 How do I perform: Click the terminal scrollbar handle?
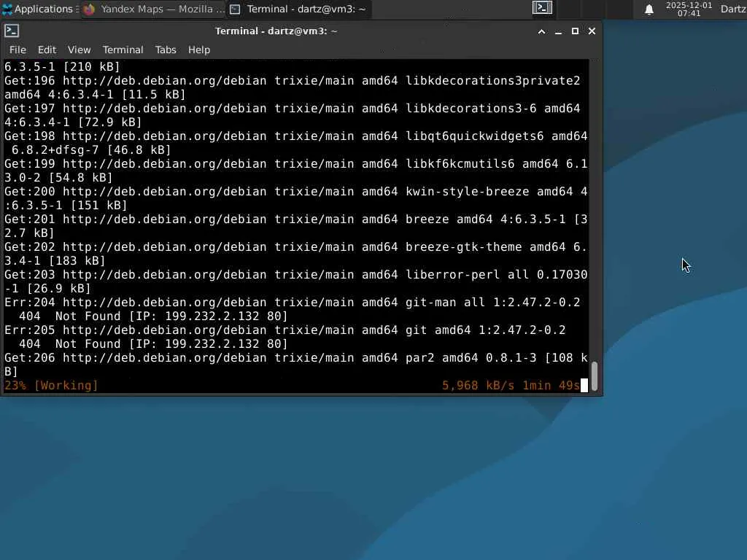point(595,376)
